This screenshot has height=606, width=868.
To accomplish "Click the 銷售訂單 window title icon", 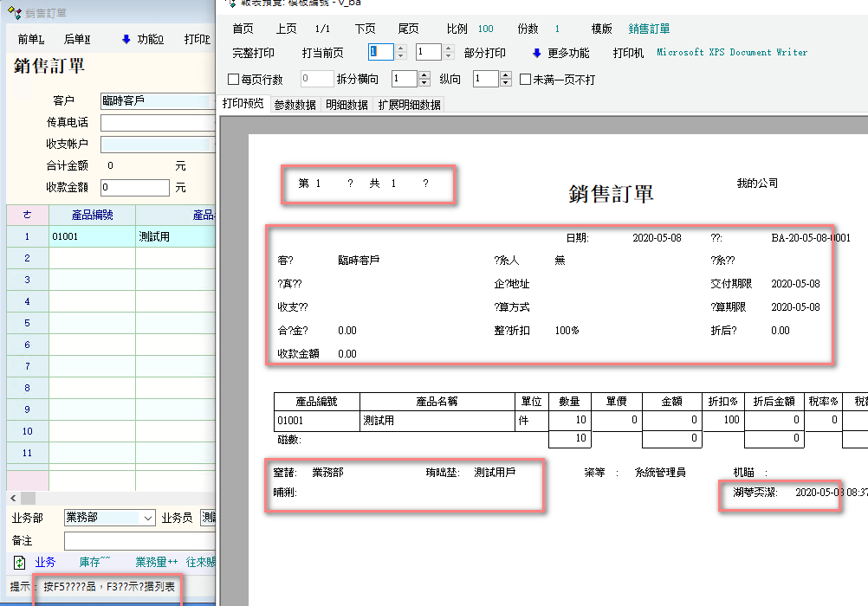I will tap(14, 14).
